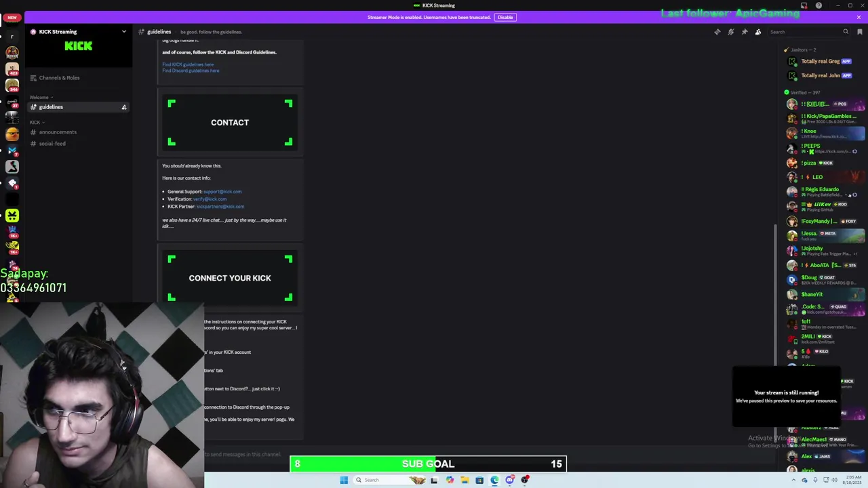Click the taskbar clock showing 2:05 AM
This screenshot has width=868, height=488.
point(854,480)
